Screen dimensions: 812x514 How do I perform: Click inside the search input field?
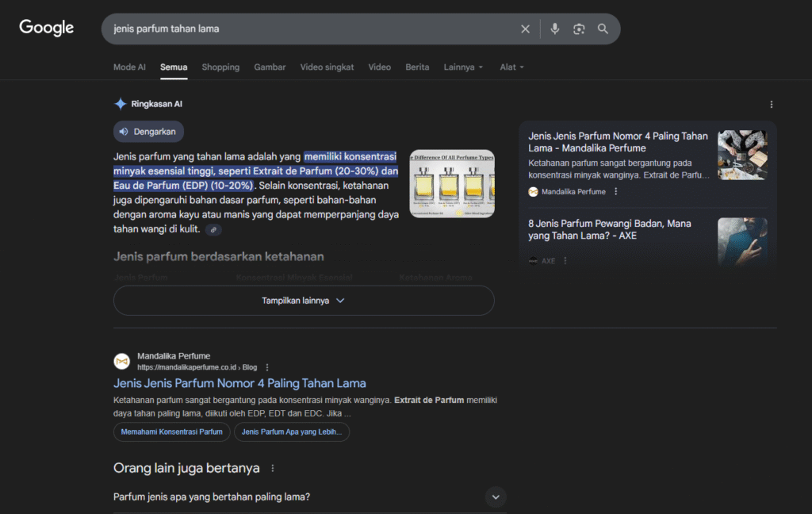tap(309, 29)
